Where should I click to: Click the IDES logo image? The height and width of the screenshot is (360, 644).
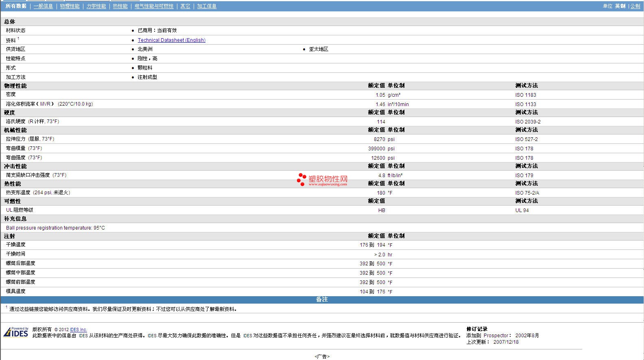[x=16, y=332]
